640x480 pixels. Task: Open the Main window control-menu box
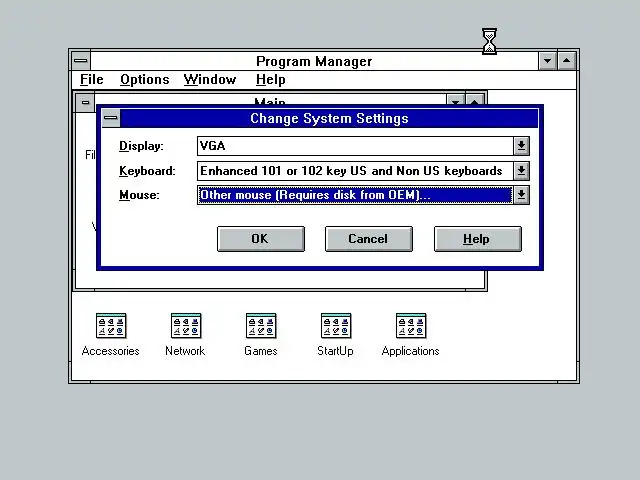pyautogui.click(x=85, y=102)
